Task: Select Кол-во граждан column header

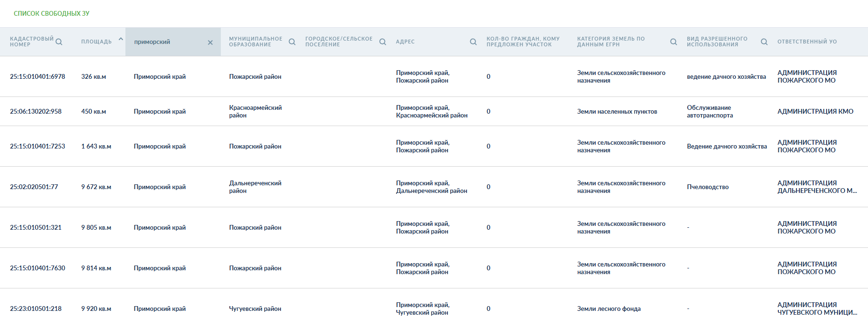Action: click(x=523, y=42)
